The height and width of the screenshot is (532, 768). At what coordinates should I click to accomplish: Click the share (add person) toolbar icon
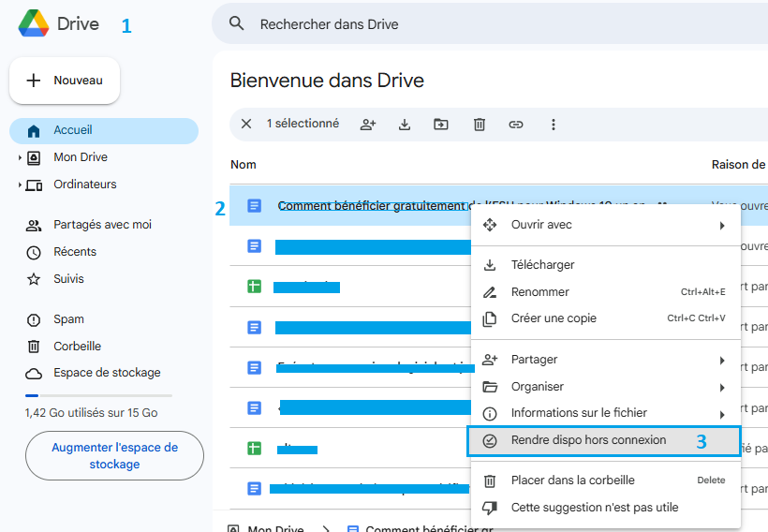tap(368, 125)
